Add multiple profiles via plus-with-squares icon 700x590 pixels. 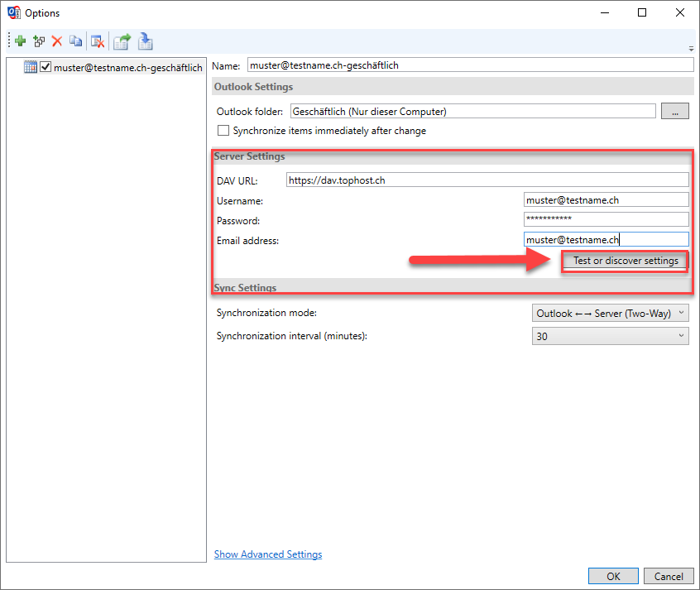(x=39, y=41)
